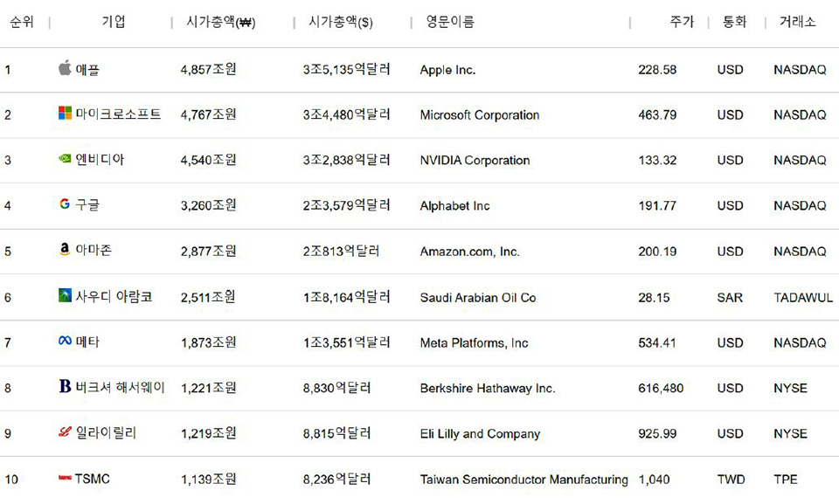Screen dimensions: 839x504
Task: Sort by the 기업 column header
Action: click(114, 22)
